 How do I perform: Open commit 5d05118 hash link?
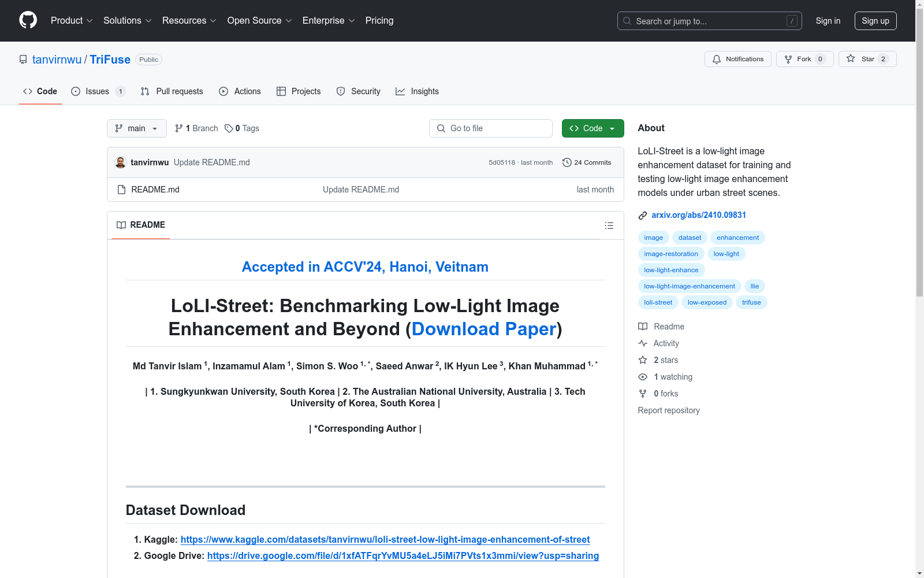[x=502, y=162]
